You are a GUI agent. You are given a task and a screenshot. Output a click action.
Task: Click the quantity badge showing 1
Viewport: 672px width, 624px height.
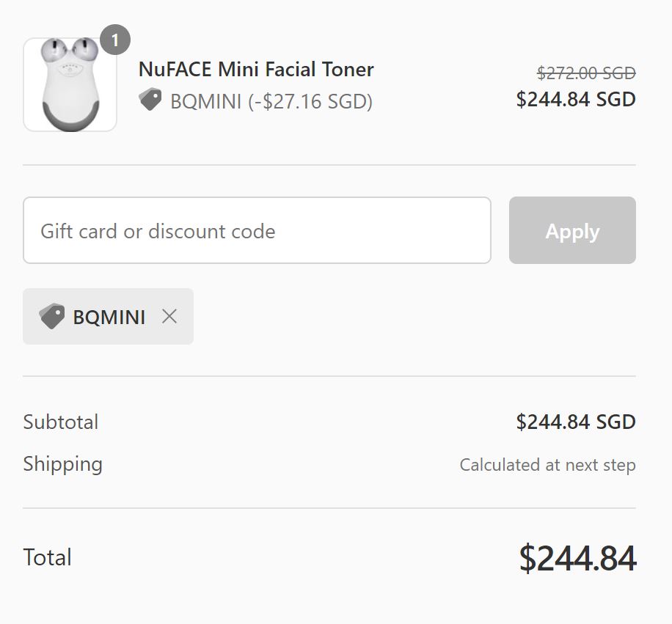[x=114, y=40]
